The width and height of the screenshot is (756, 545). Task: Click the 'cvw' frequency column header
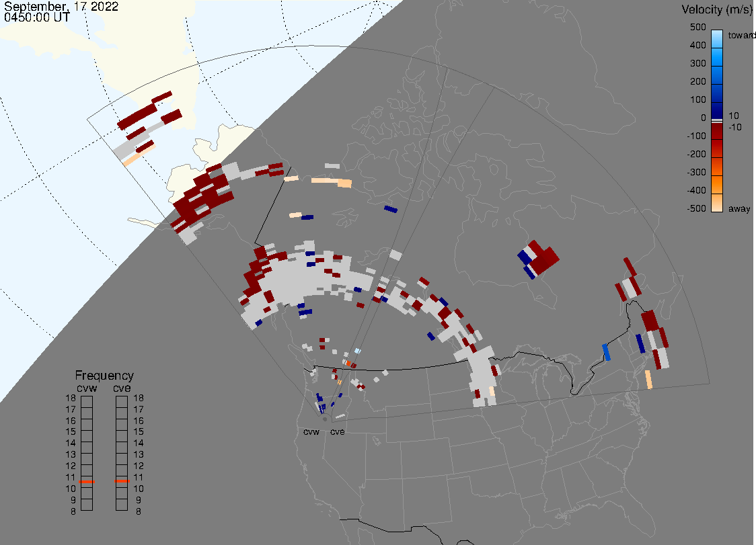coord(87,388)
